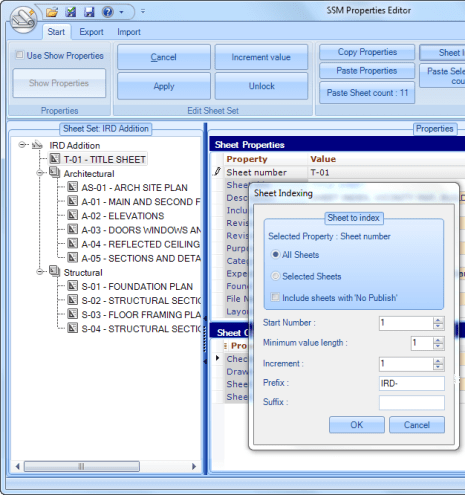This screenshot has height=495, width=465.
Task: Decrease Minimum value length spinner
Action: click(x=438, y=347)
